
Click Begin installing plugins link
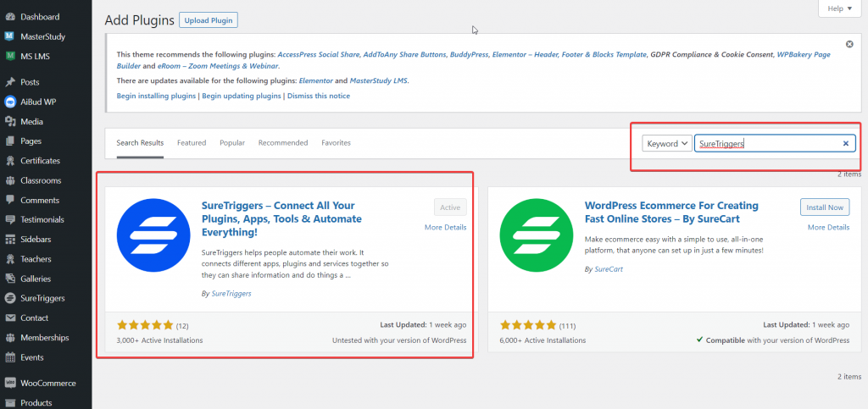pyautogui.click(x=156, y=96)
